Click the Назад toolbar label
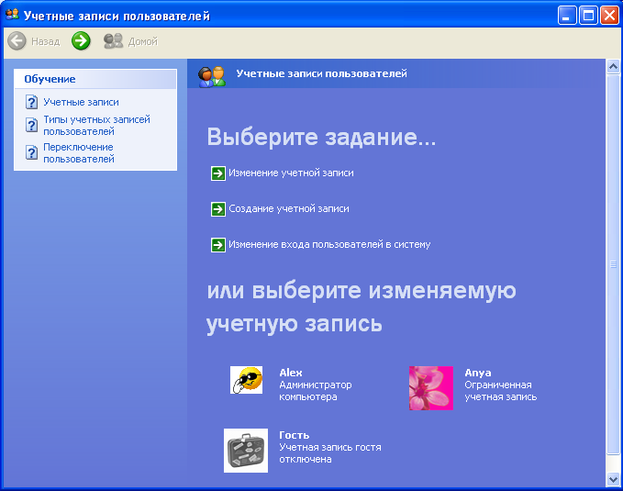 point(46,41)
